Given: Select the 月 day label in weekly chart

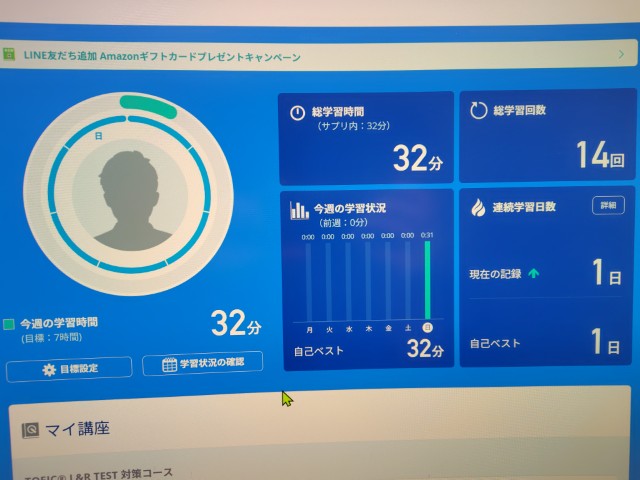Looking at the screenshot, I should [309, 328].
